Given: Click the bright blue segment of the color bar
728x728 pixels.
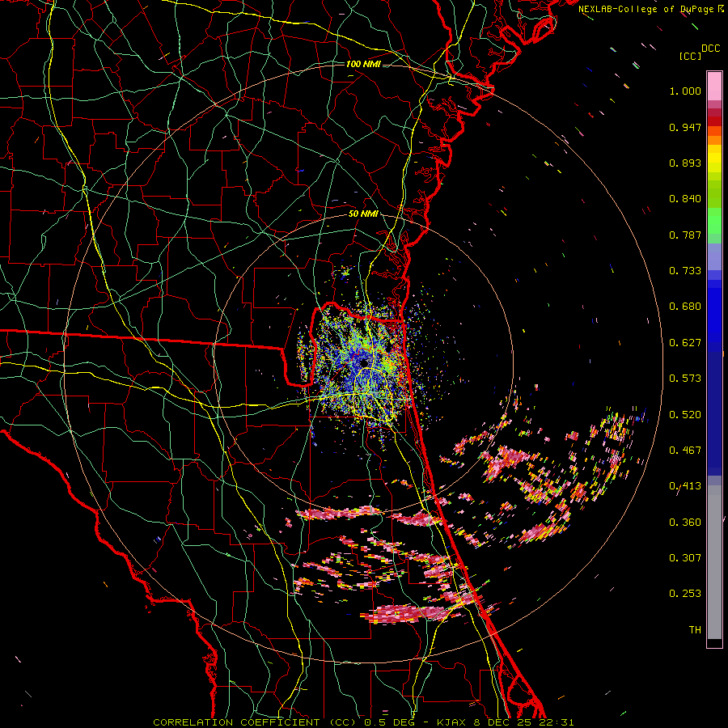Looking at the screenshot, I should 714,315.
